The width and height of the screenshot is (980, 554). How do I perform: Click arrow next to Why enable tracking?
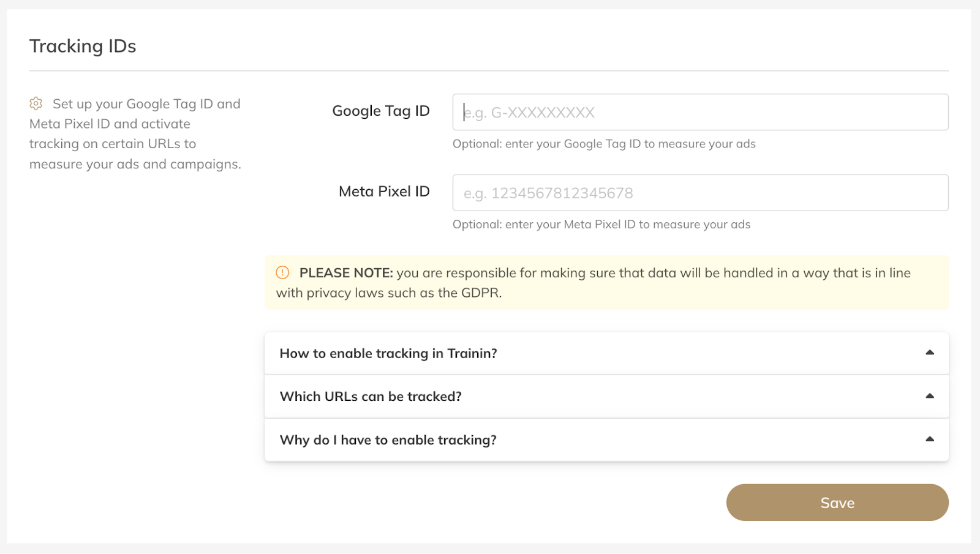(929, 439)
